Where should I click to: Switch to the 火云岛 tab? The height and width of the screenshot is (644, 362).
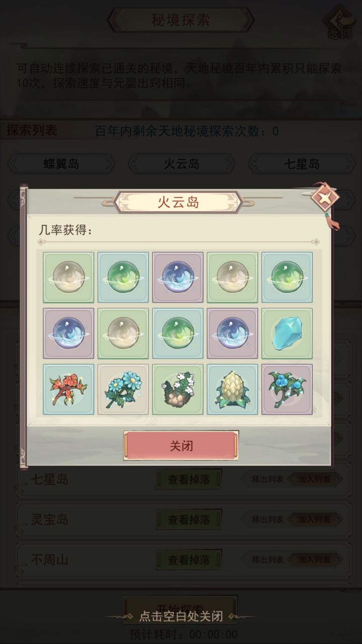coord(182,164)
